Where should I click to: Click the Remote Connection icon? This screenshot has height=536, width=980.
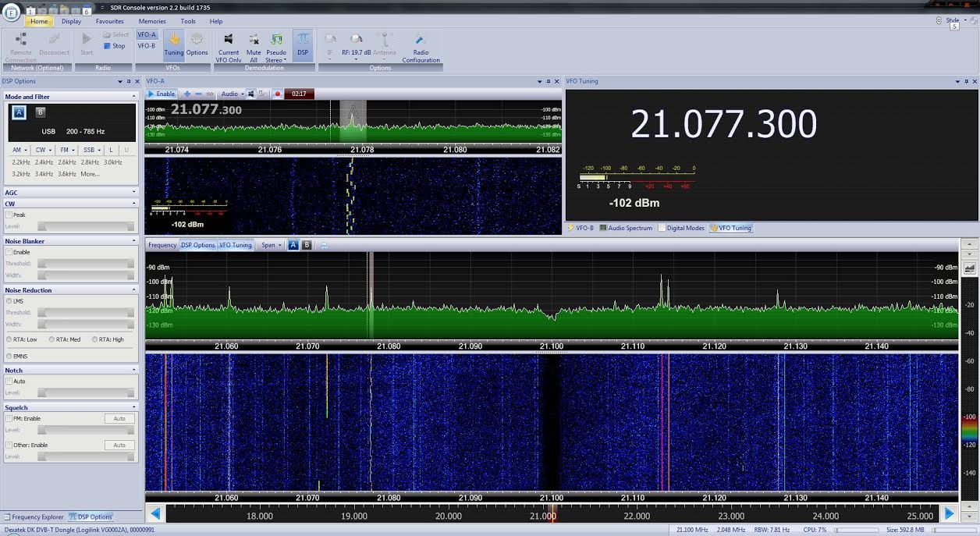[21, 39]
